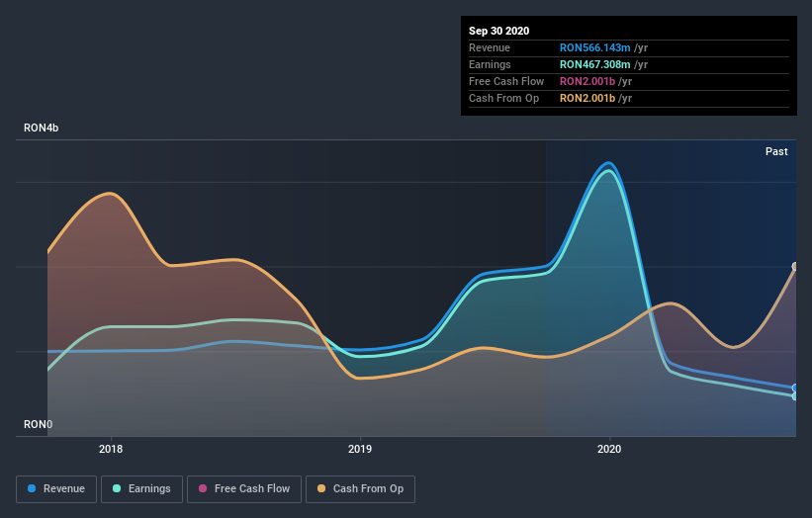Click the orange Cash From Op dot

[x=321, y=488]
